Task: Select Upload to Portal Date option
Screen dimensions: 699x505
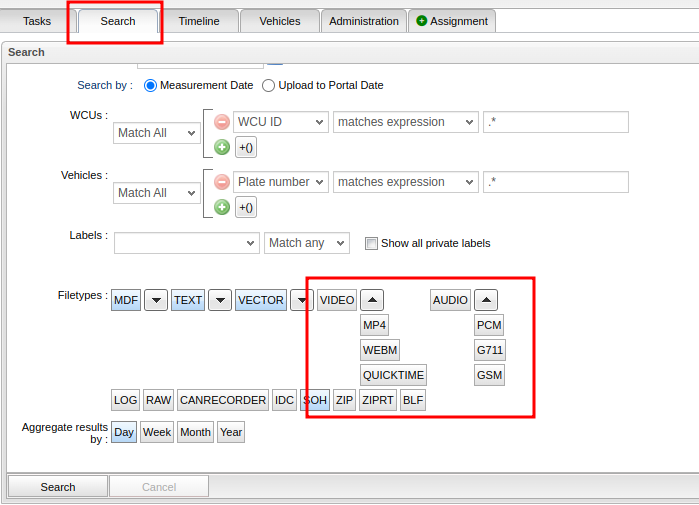Action: pos(270,86)
